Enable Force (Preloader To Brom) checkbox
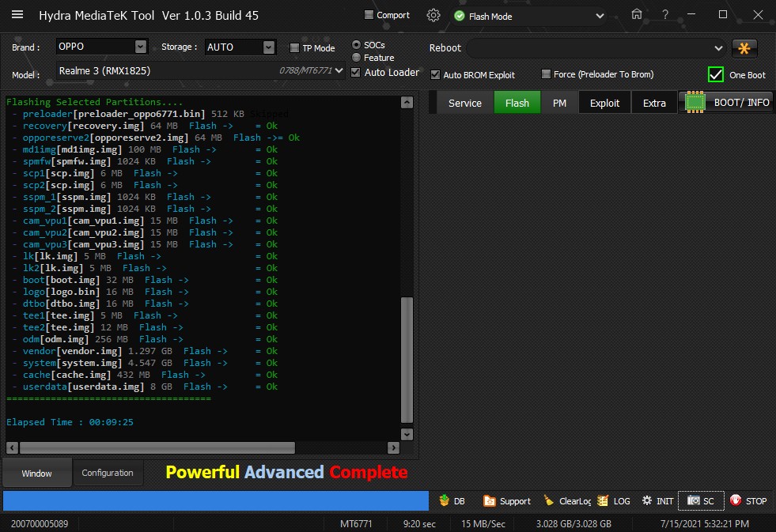Screen dimensions: 776x532 coord(546,74)
